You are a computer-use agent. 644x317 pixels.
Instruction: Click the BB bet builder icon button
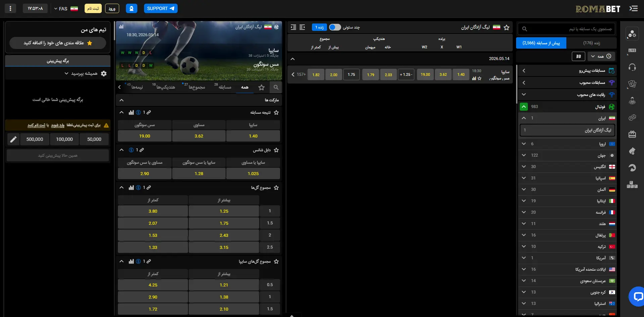click(x=578, y=56)
